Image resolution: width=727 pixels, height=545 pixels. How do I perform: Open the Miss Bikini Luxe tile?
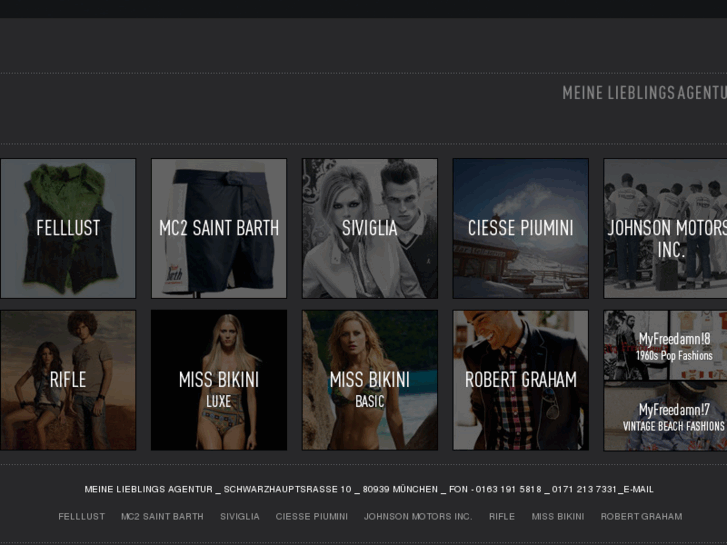[x=219, y=380]
